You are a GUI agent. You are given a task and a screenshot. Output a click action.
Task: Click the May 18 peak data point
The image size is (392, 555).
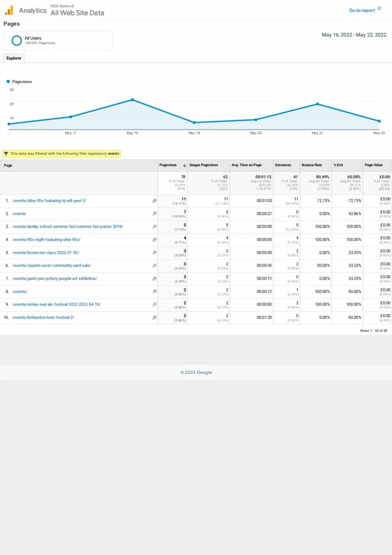(132, 100)
